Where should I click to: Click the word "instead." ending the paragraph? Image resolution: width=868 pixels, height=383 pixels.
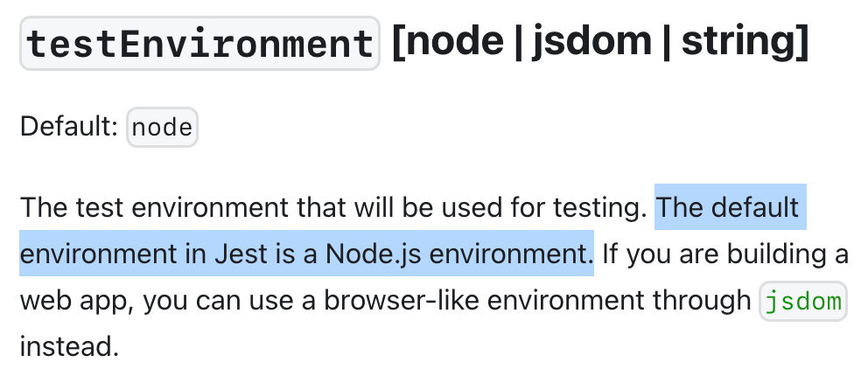[70, 347]
